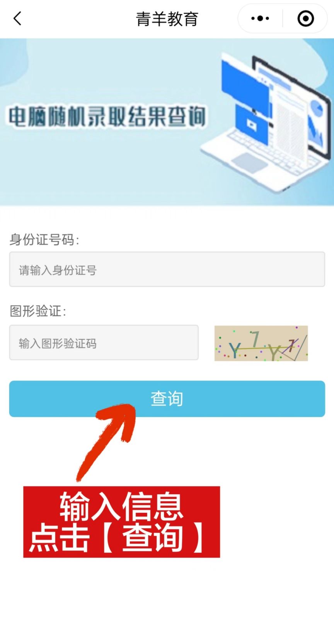334x644 pixels.
Task: Focus the 请输入身份证号 input field
Action: point(167,269)
